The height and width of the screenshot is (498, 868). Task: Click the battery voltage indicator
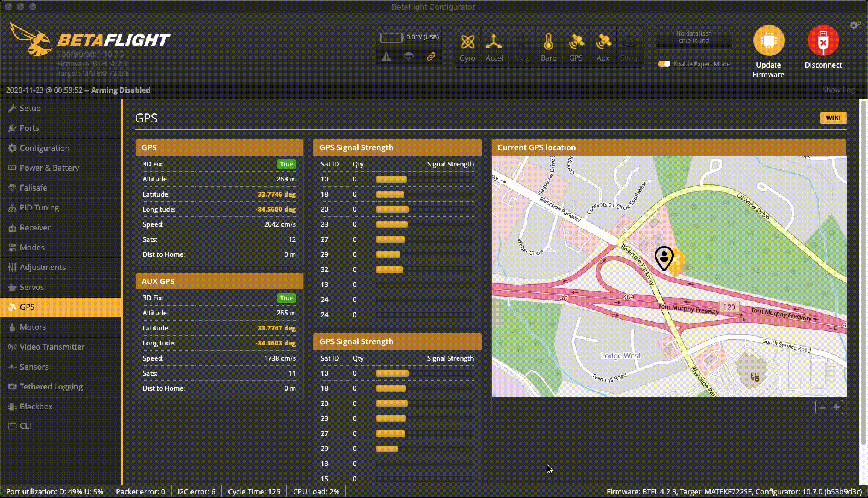pos(409,37)
